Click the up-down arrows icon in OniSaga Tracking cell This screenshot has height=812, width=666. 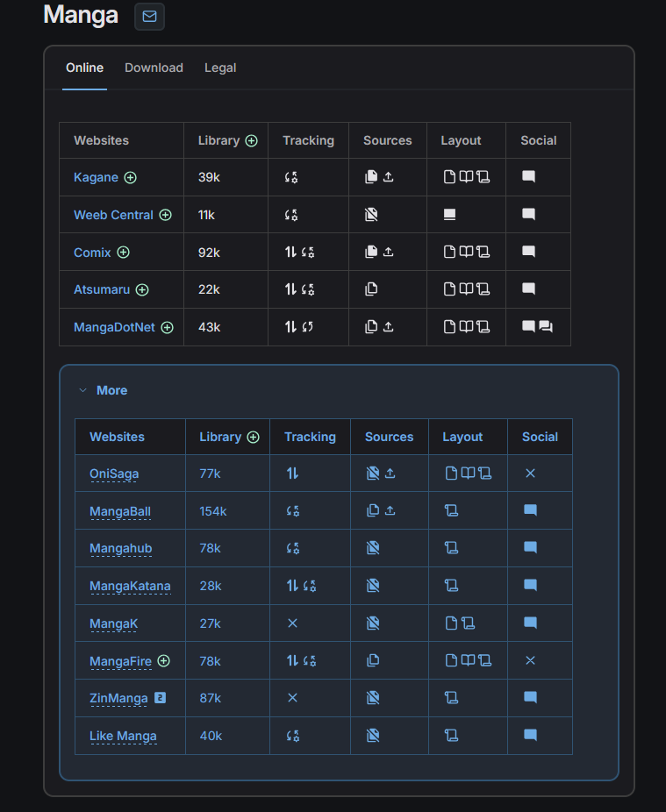point(292,474)
